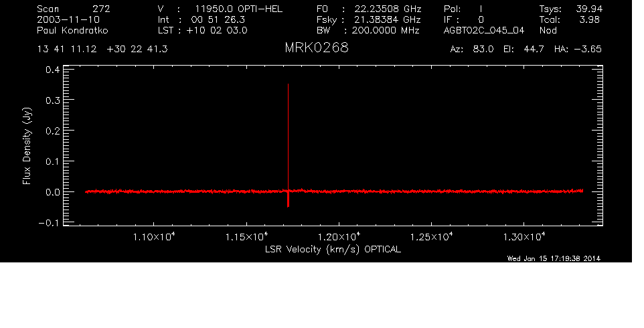
Task: Click the Pol value I
Action: 481,9
